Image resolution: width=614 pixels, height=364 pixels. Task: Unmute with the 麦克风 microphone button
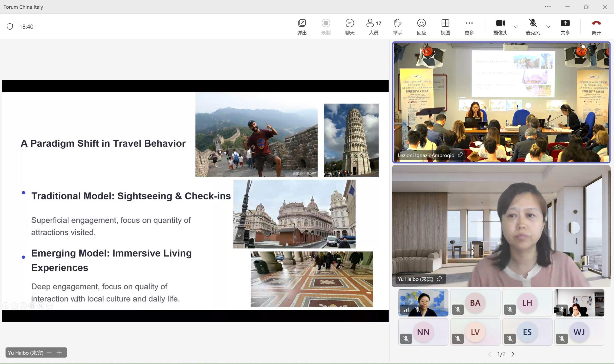point(532,27)
